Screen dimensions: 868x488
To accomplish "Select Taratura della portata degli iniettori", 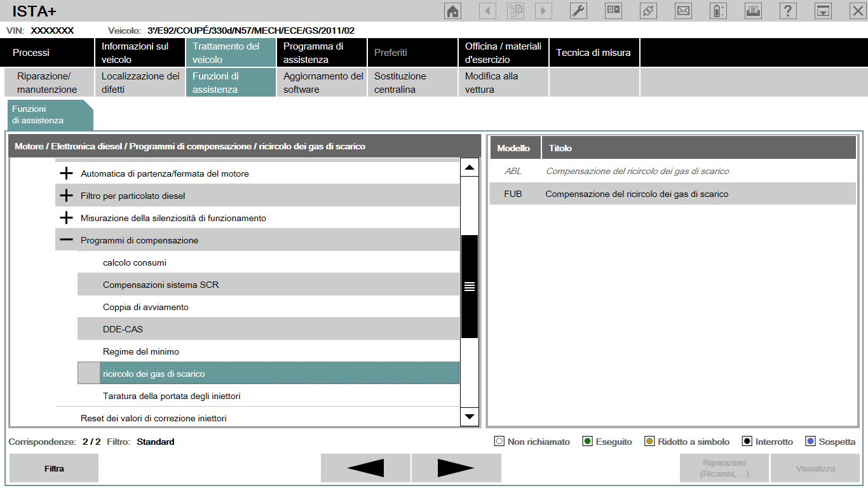I will [x=268, y=396].
